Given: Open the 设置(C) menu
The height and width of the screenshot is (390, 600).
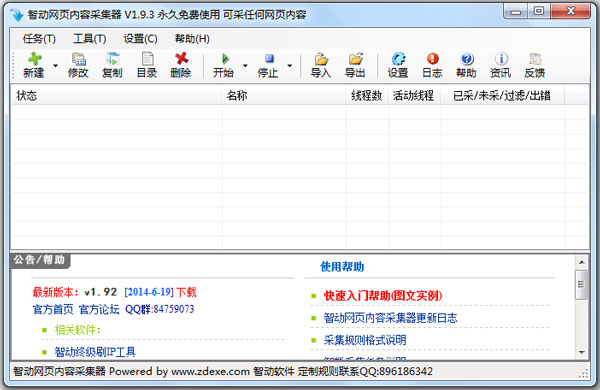Looking at the screenshot, I should [140, 39].
